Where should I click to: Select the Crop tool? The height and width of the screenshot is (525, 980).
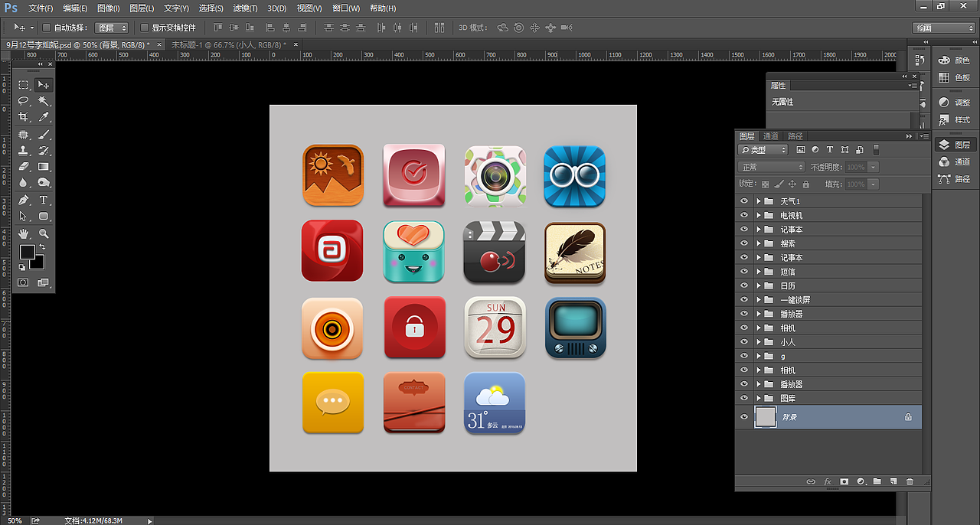coord(24,116)
